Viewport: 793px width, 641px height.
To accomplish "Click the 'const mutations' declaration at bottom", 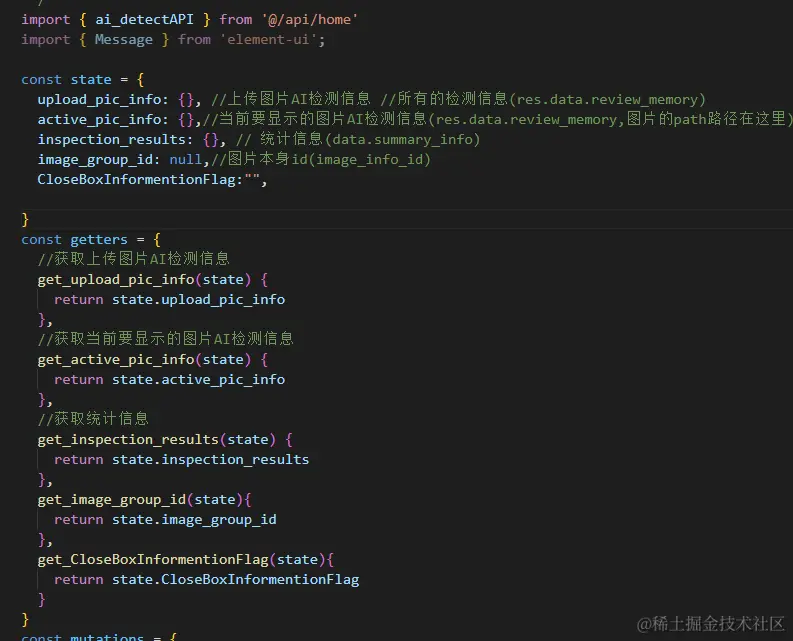I will tap(82, 636).
